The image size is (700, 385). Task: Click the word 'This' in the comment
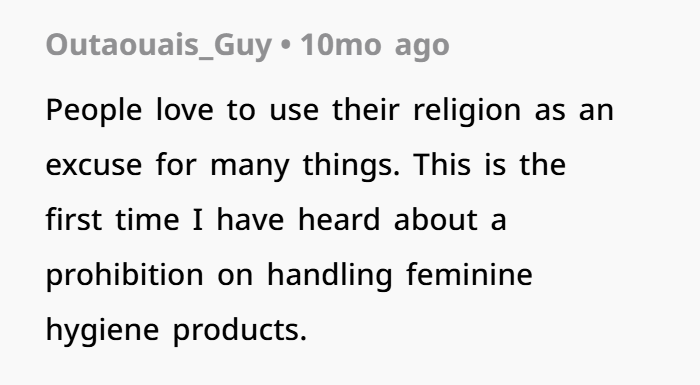pos(442,164)
